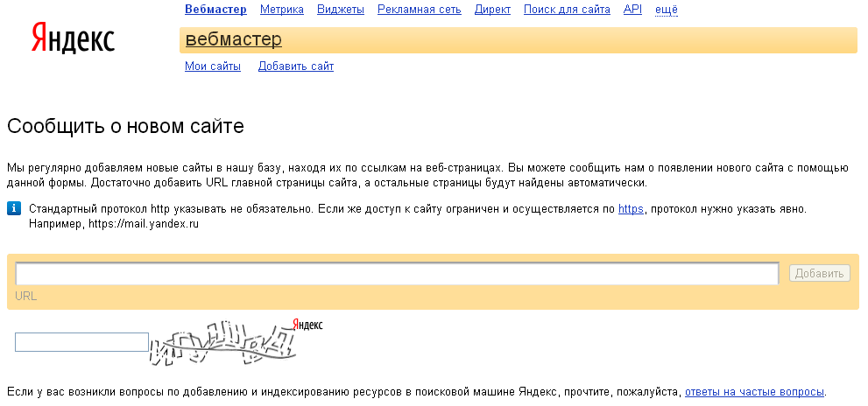Screen dimensions: 868x406
Task: Open the API link
Action: point(632,10)
